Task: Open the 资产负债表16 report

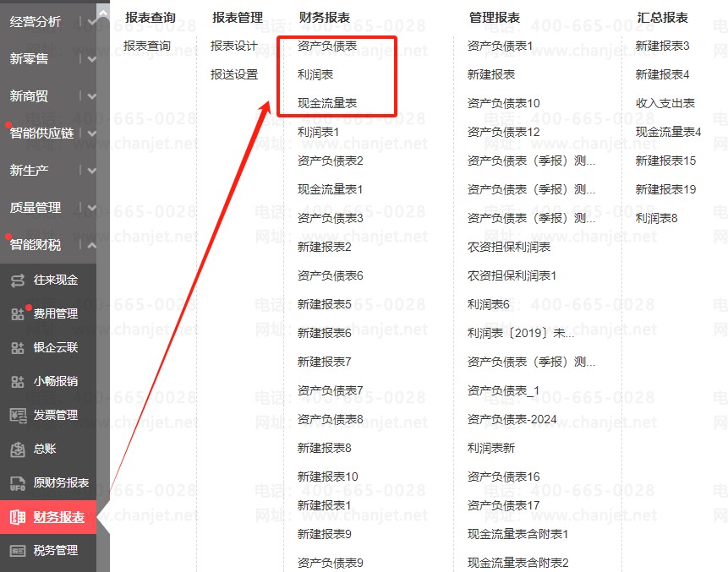Action: [x=504, y=477]
